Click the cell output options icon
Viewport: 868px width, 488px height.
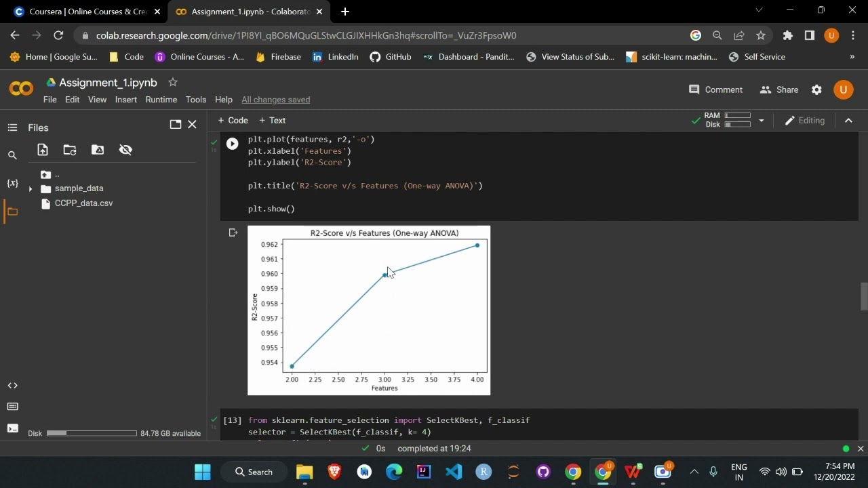(x=233, y=232)
